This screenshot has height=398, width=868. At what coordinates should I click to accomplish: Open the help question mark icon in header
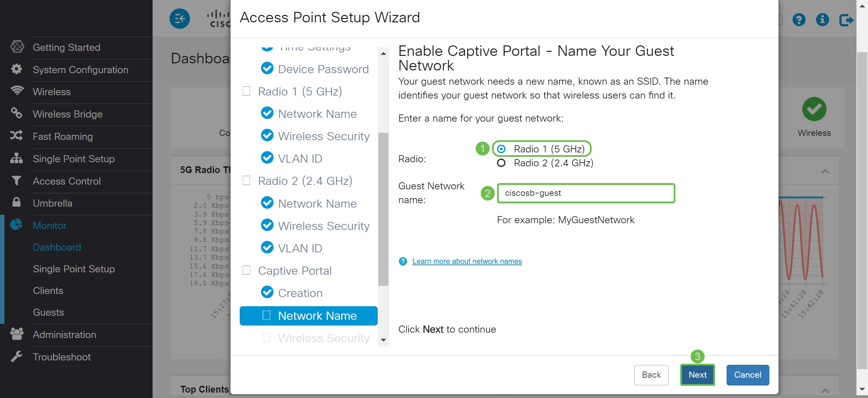[799, 20]
